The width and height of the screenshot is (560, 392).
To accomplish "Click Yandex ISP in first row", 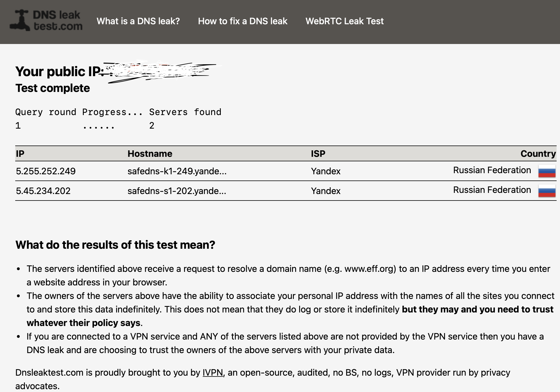I will click(x=326, y=171).
